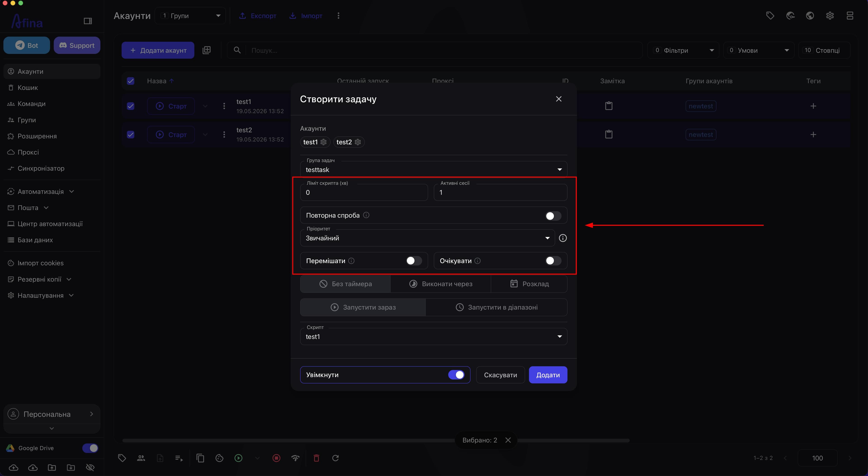Click the Імпорт button
The width and height of the screenshot is (868, 476).
[x=306, y=16]
